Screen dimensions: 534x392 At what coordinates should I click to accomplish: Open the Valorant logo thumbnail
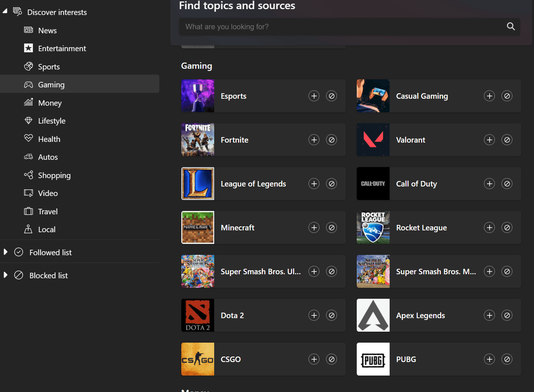373,140
